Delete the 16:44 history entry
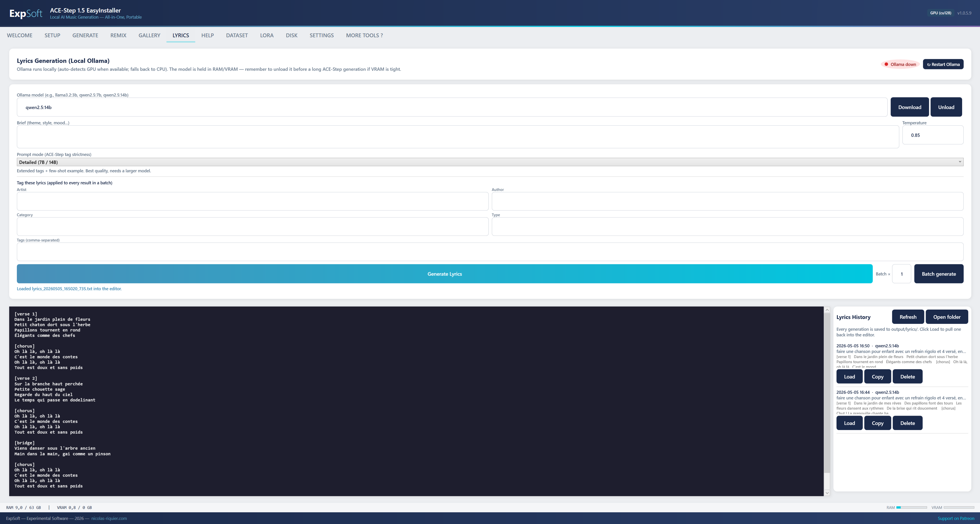 (x=907, y=423)
